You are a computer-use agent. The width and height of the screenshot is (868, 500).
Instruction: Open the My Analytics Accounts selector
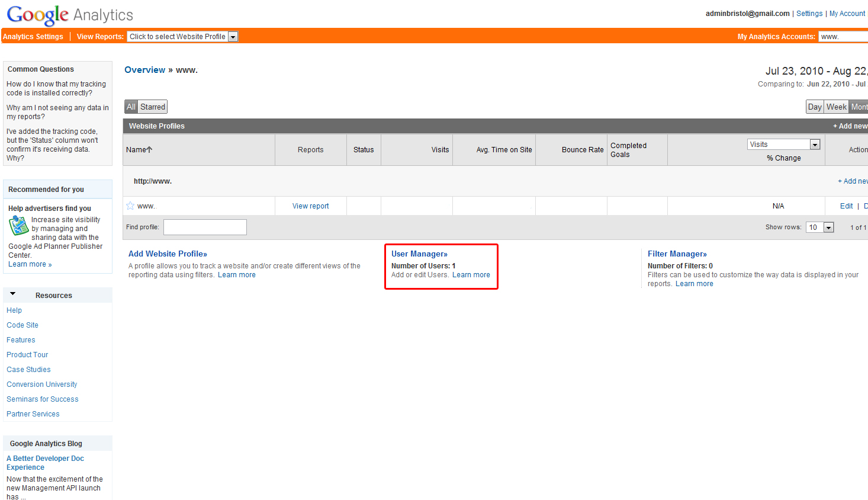pos(843,37)
